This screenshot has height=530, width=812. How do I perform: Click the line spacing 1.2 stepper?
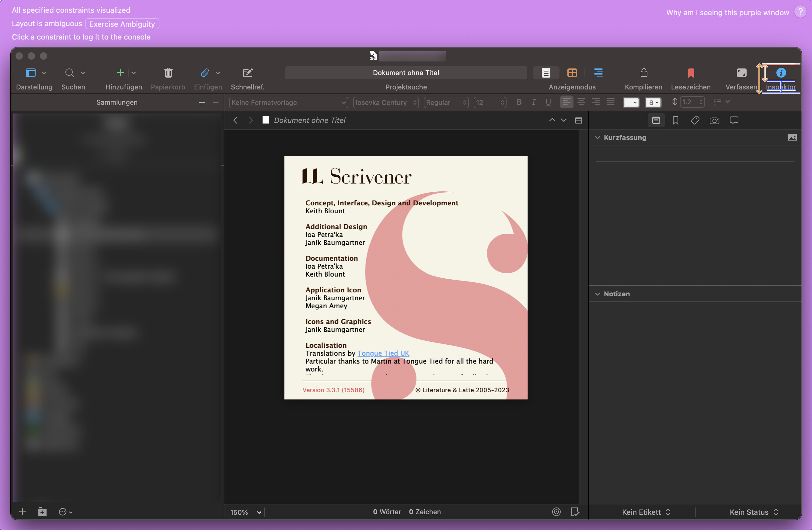[692, 102]
